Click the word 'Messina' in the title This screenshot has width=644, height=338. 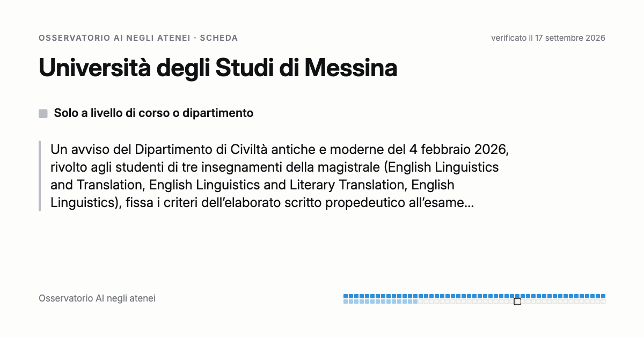pos(351,69)
